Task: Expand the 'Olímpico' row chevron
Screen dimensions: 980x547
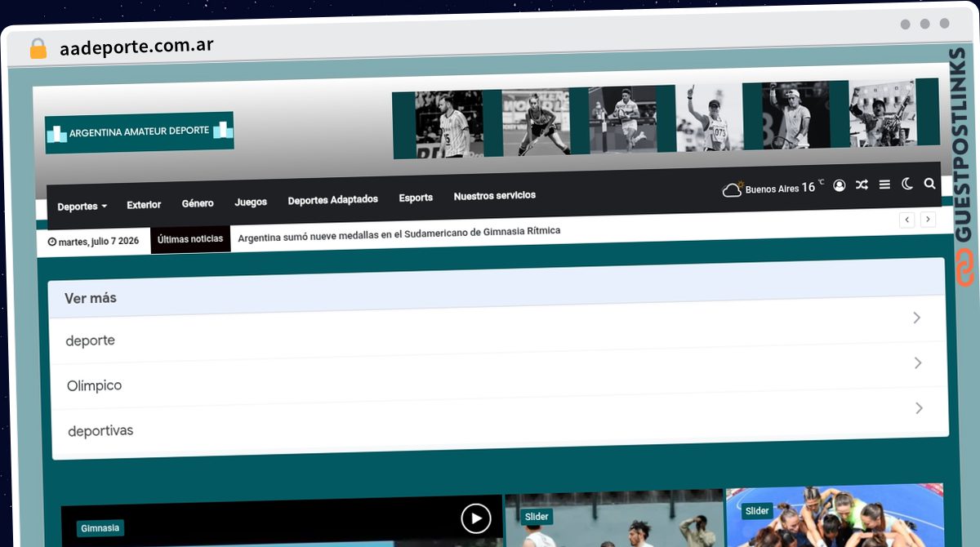Action: 918,362
